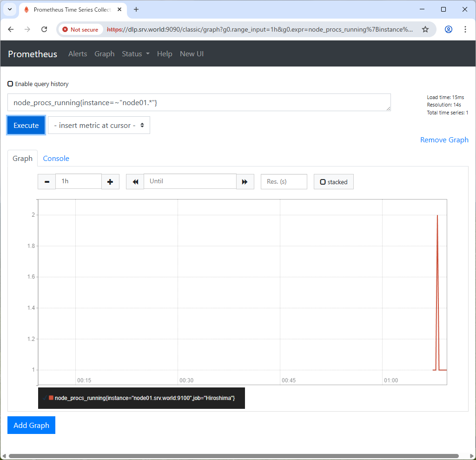Decrease the graph time range with minus
Image resolution: width=476 pixels, height=460 pixels.
click(x=46, y=181)
